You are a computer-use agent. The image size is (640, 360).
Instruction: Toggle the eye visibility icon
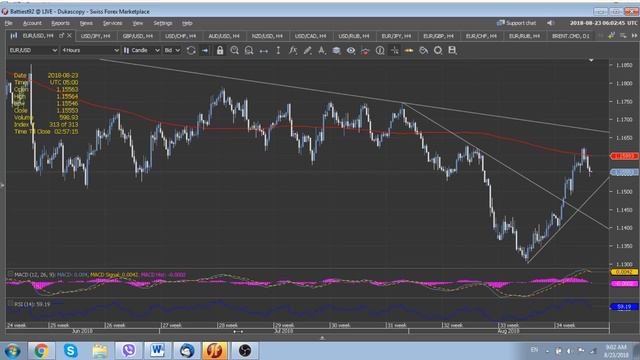(x=351, y=50)
